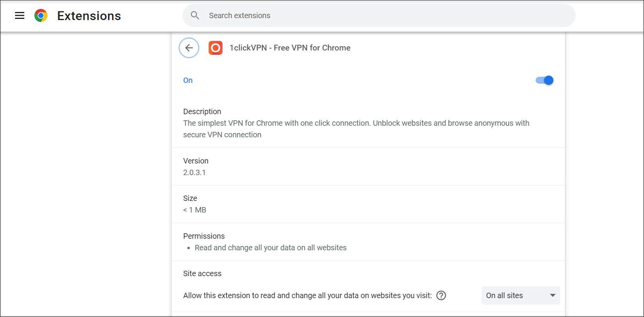Click the Extensions page title
644x317 pixels.
coord(89,16)
